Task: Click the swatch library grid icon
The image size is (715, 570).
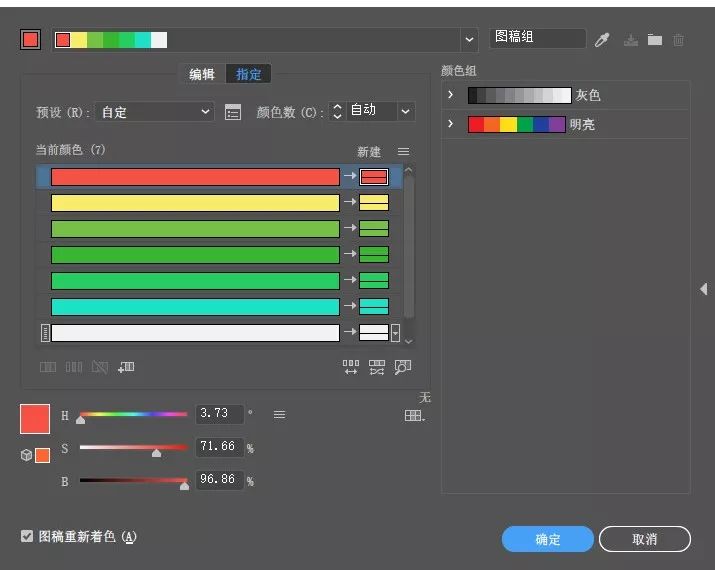Action: tap(414, 415)
